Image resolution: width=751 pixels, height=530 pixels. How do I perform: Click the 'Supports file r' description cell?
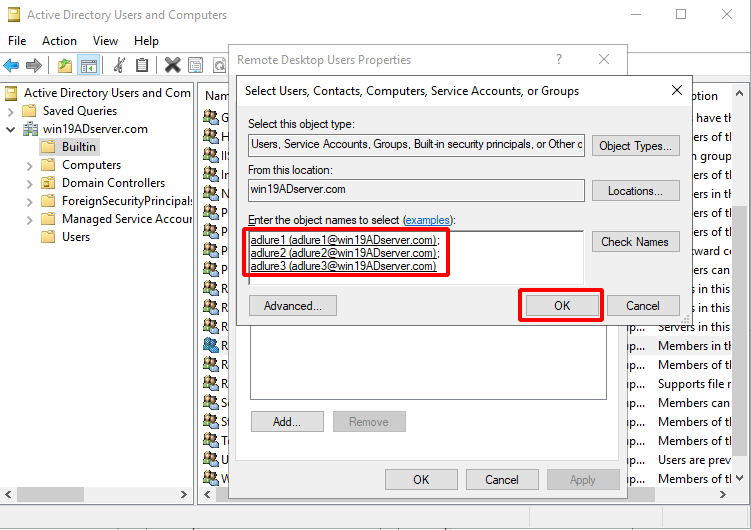coord(694,384)
